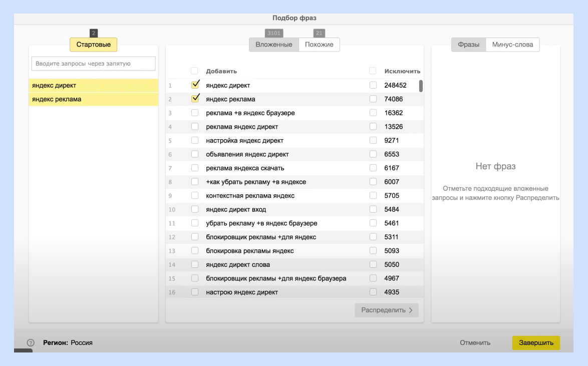
Task: Click the Распределить button
Action: (x=387, y=310)
